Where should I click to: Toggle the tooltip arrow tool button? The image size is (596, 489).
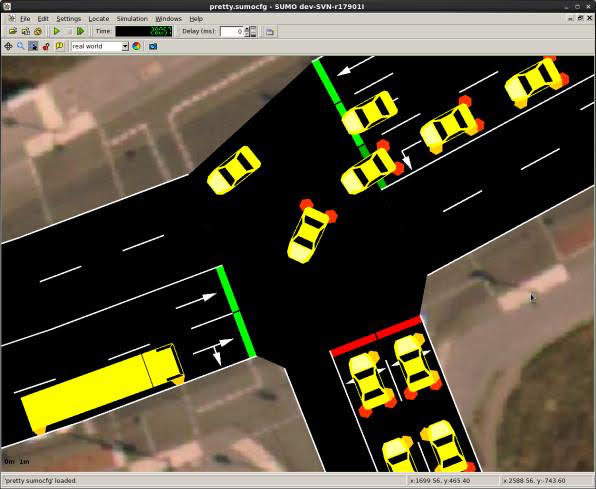[x=33, y=46]
